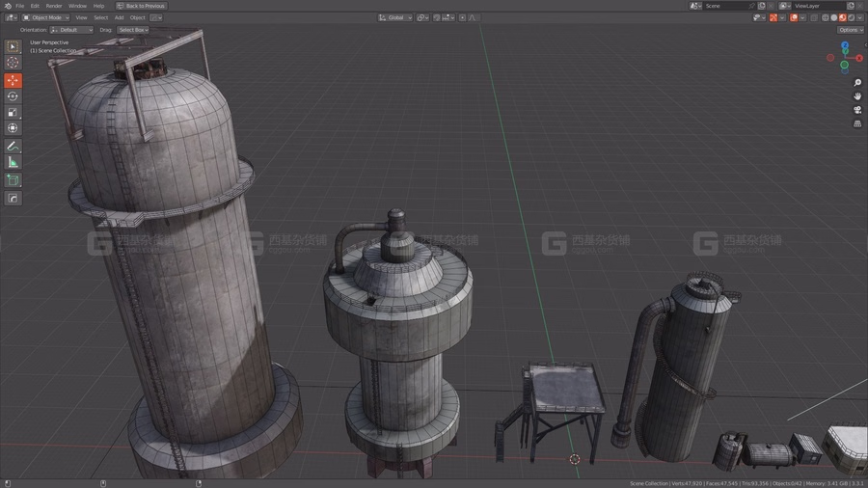Screen dimensions: 868x488
Task: Open the snapping options dropdown
Action: tap(448, 17)
